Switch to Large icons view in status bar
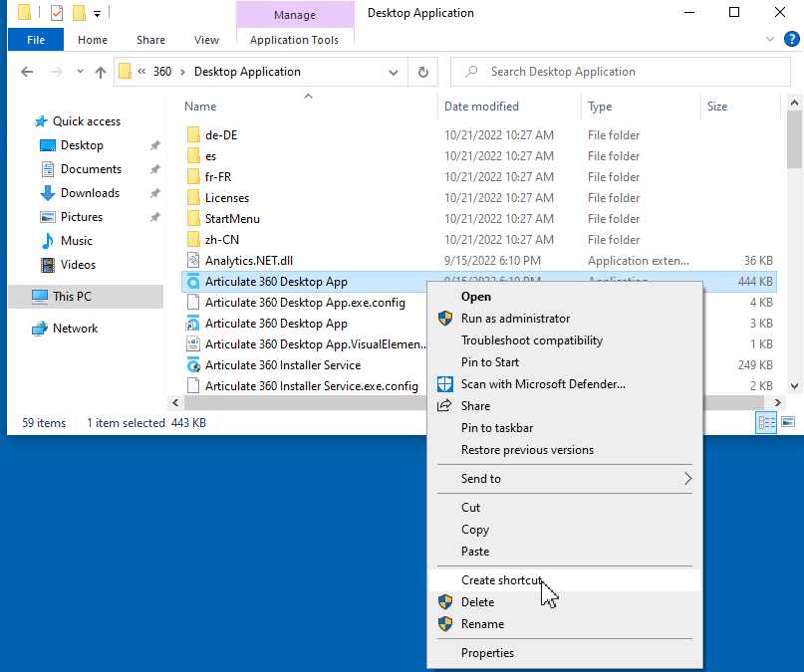This screenshot has height=672, width=804. 788,422
